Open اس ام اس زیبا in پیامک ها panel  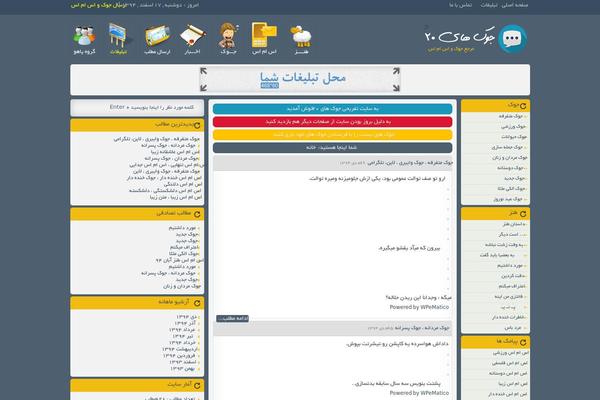513,384
